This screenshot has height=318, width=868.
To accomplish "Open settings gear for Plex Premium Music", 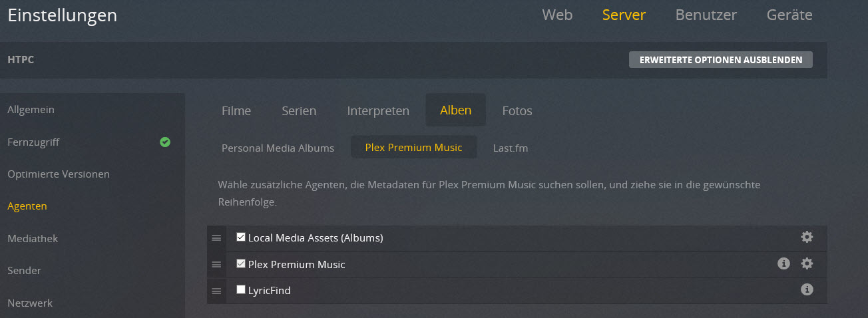I will [x=807, y=264].
